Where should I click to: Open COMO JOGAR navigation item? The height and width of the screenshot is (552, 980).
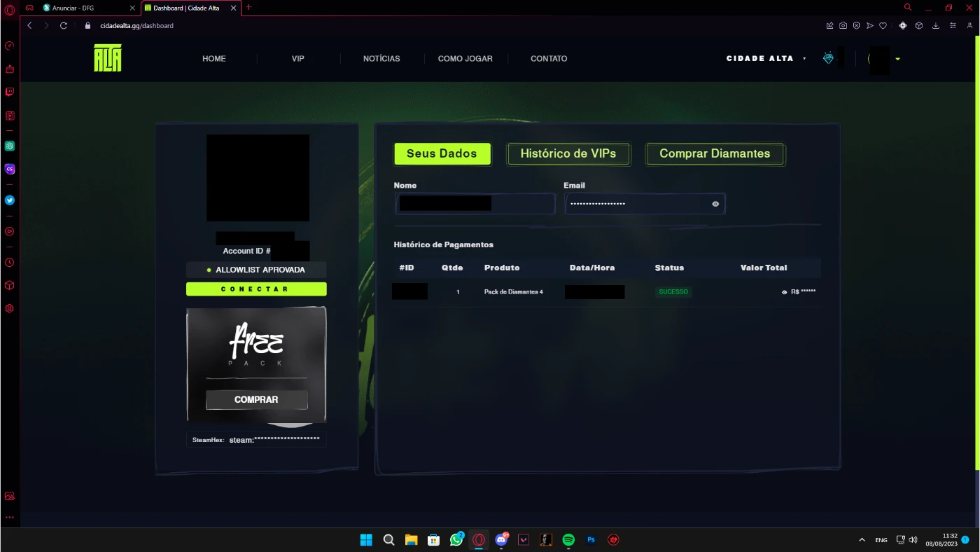[x=465, y=59]
